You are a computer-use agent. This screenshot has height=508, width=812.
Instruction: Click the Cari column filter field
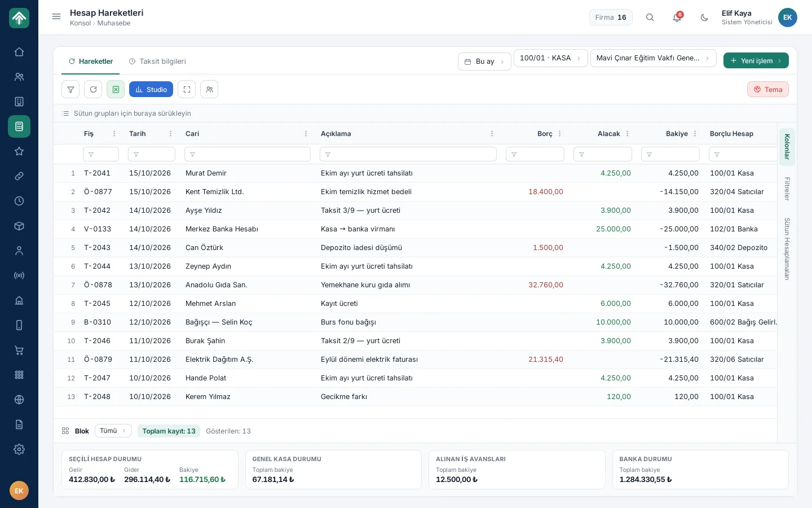click(248, 154)
